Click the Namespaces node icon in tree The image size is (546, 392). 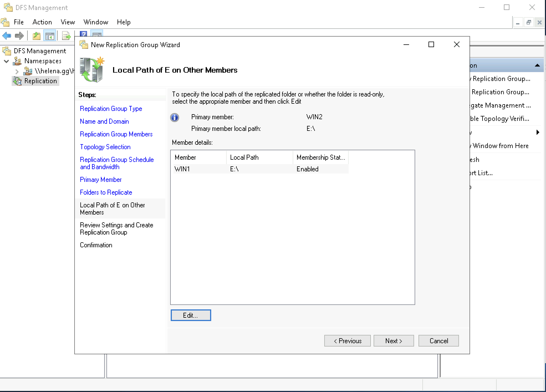(17, 61)
